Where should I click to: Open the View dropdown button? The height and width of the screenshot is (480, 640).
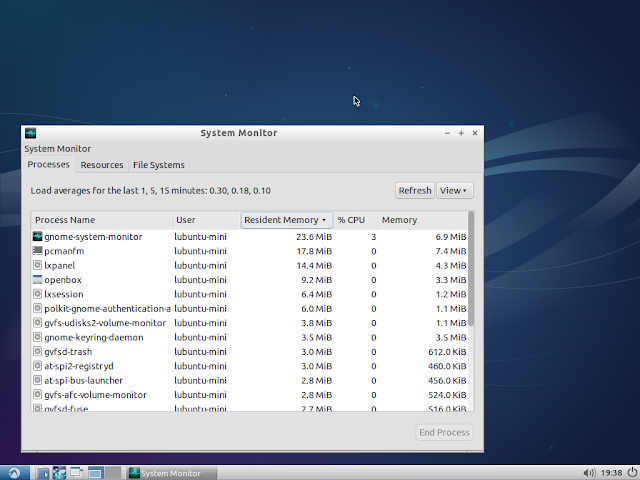[x=455, y=191]
